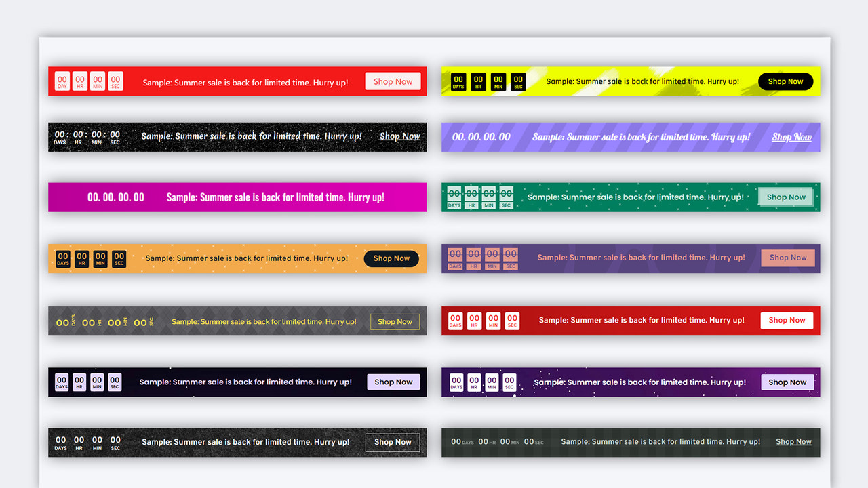Click the outlined Shop Now on gray banner
The height and width of the screenshot is (488, 868).
pyautogui.click(x=395, y=321)
